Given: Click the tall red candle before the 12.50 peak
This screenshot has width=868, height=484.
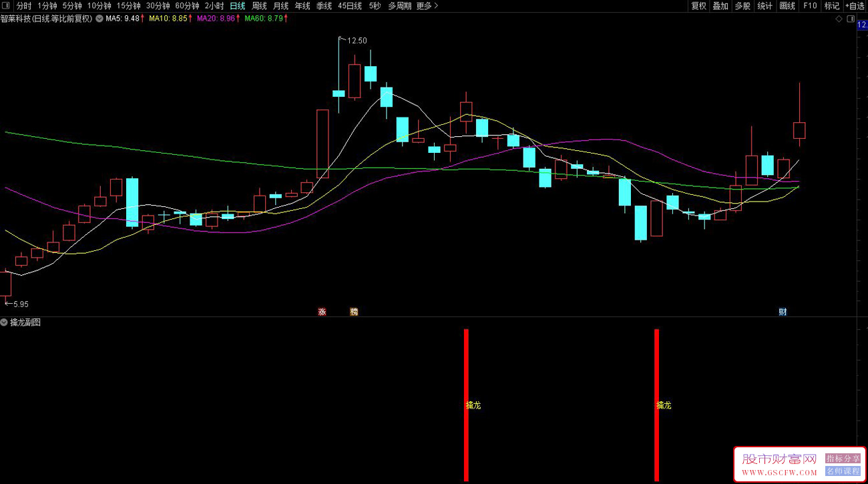Looking at the screenshot, I should (322, 144).
